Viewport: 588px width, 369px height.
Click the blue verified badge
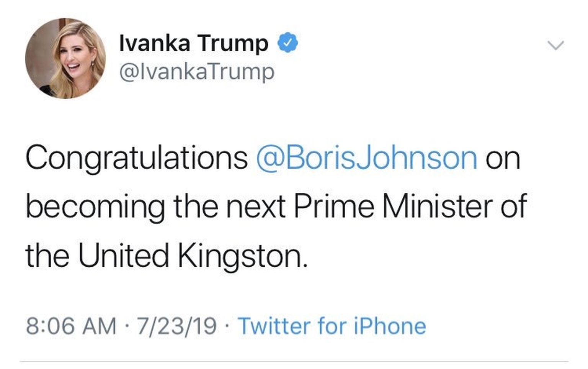point(287,43)
